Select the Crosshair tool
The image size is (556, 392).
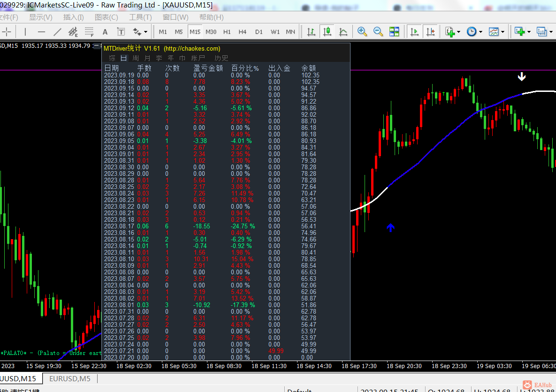(x=7, y=32)
